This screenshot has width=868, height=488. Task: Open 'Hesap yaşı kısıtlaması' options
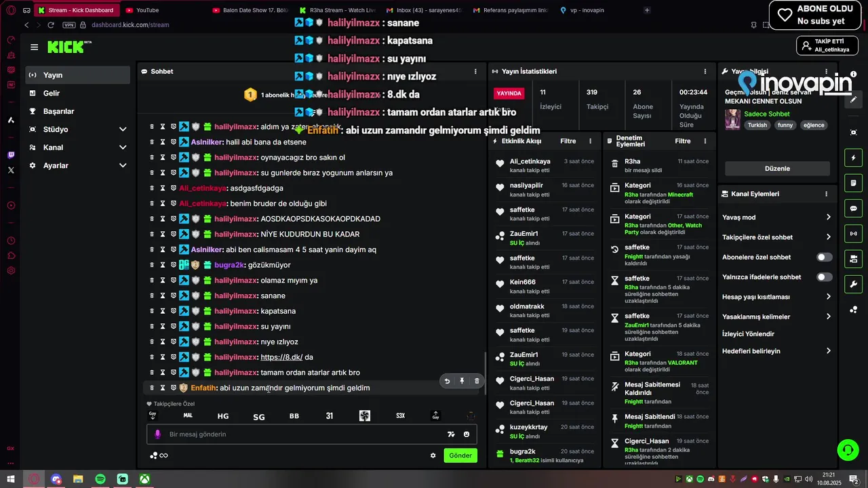pos(776,297)
